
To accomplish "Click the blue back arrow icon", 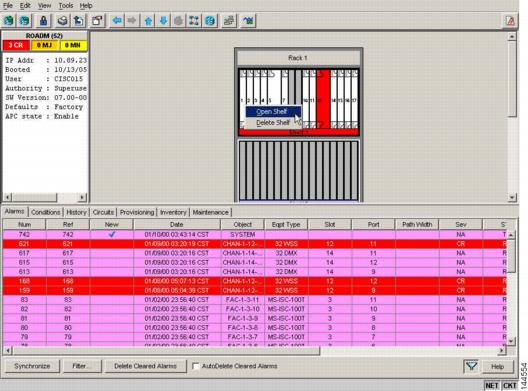I will (x=117, y=21).
